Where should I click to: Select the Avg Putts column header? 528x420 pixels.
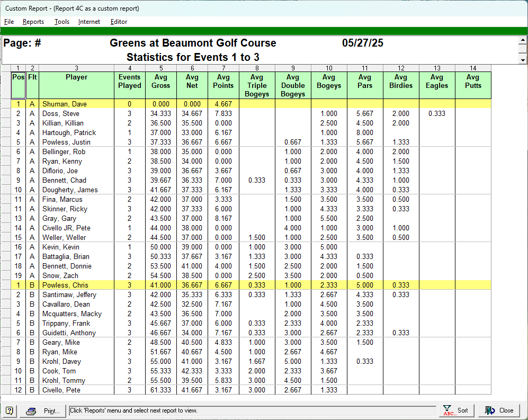point(473,82)
